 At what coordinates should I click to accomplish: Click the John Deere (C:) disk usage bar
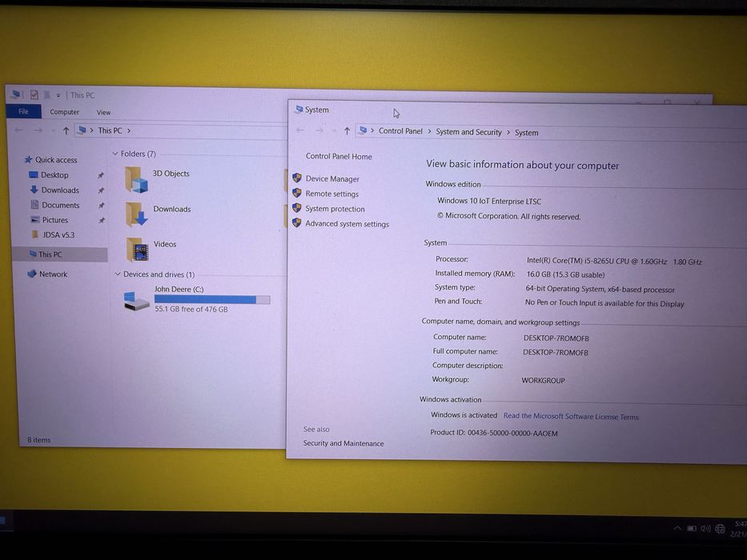212,299
